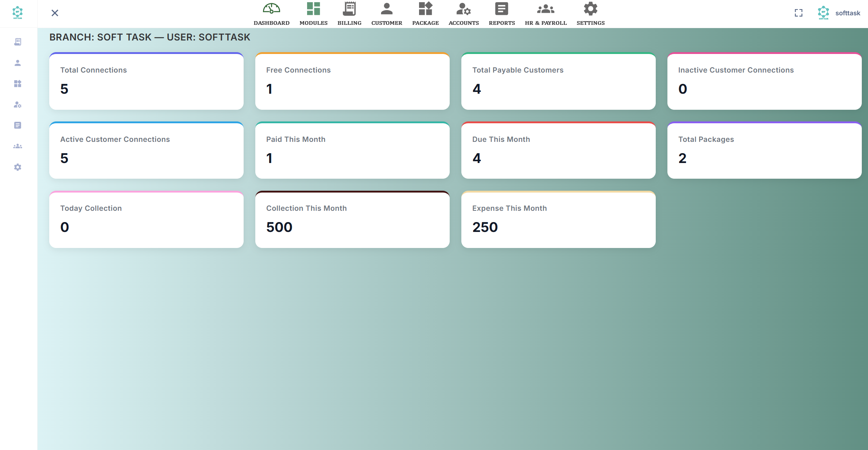Open Package via the box icon

[x=425, y=8]
